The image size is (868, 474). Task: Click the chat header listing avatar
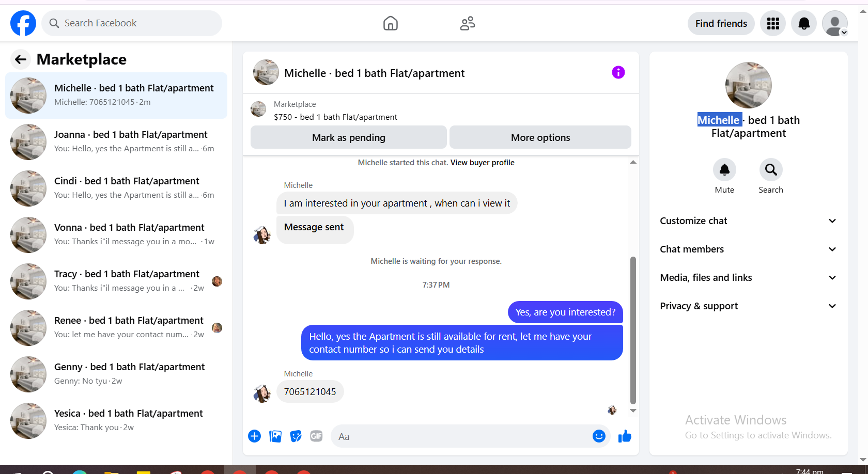(x=266, y=72)
